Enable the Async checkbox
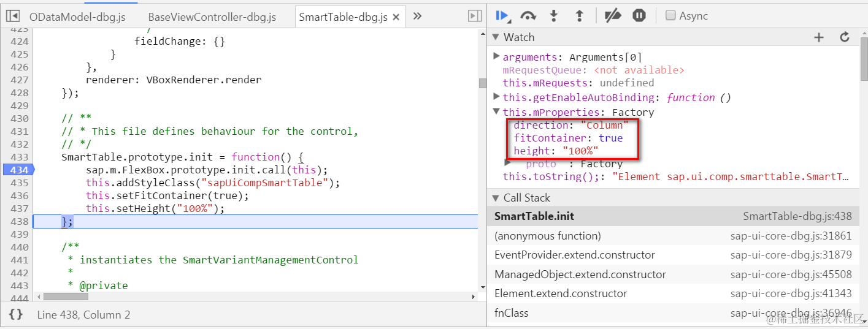The width and height of the screenshot is (868, 329). click(670, 15)
